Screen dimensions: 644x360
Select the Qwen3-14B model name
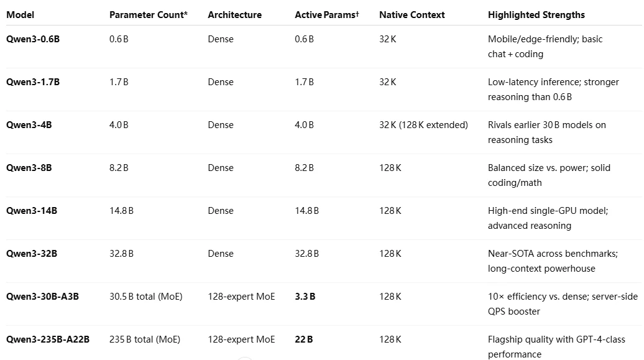click(32, 210)
